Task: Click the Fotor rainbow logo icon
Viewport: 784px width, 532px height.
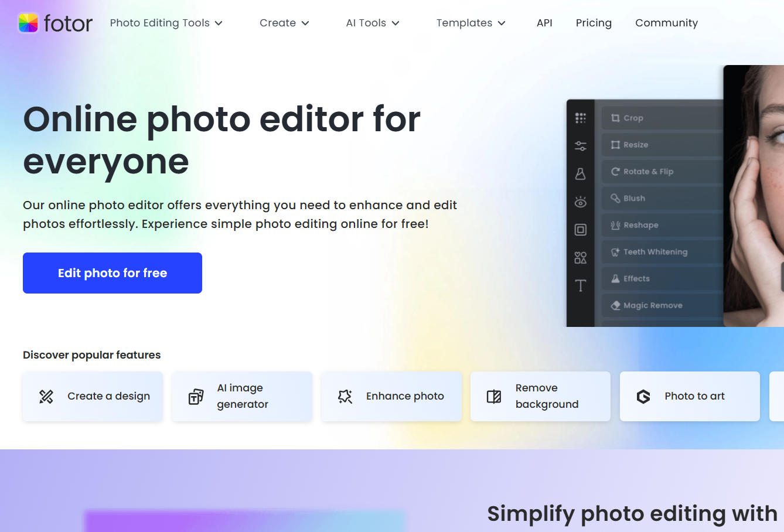Action: tap(28, 23)
